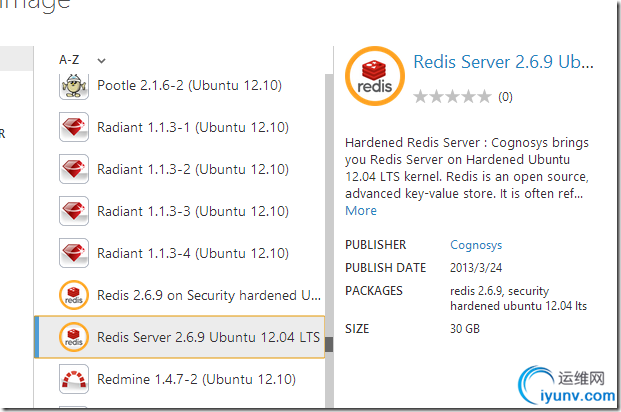Click the scrollbar track above the thumb
The image size is (621, 412).
329,205
